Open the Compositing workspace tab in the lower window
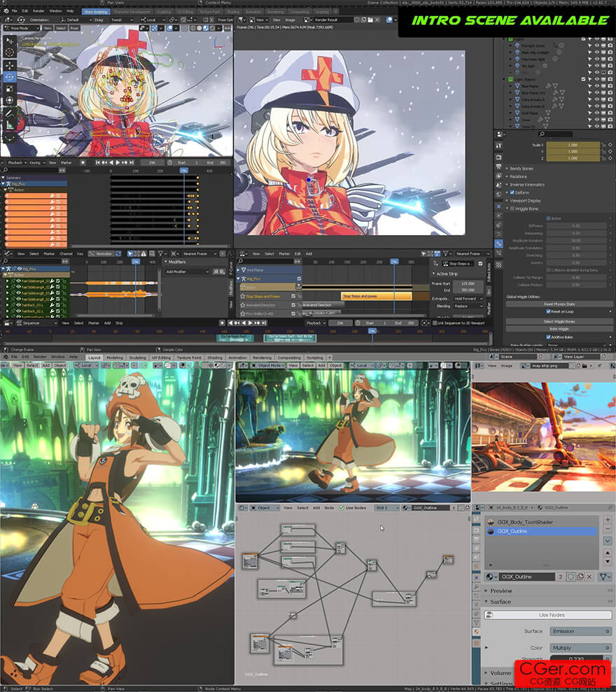The image size is (616, 692). (x=289, y=358)
